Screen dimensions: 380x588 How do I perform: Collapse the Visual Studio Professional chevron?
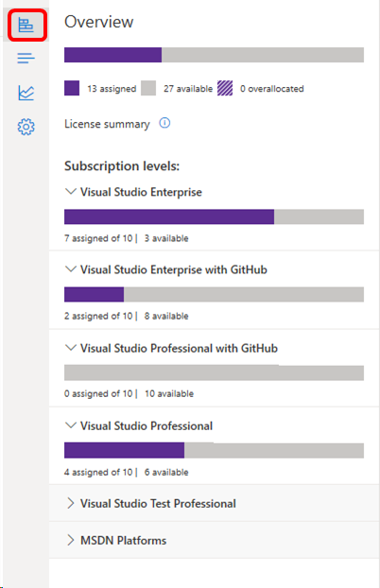pos(71,425)
